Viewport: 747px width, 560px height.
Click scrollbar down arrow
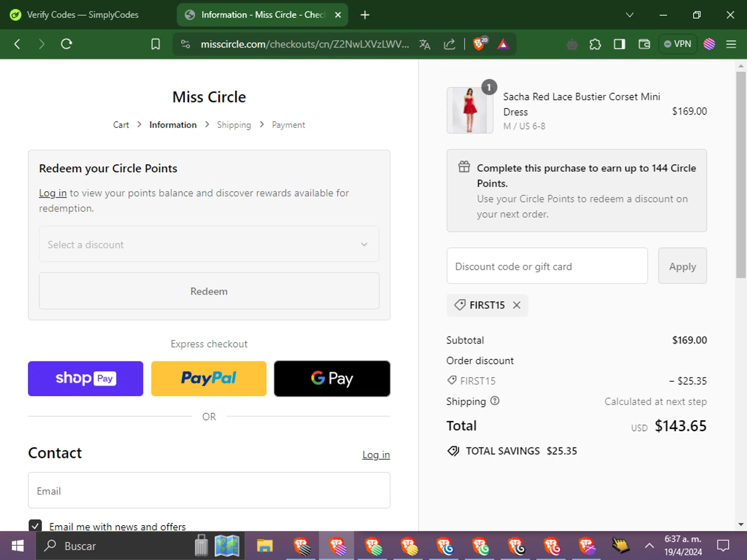[741, 525]
